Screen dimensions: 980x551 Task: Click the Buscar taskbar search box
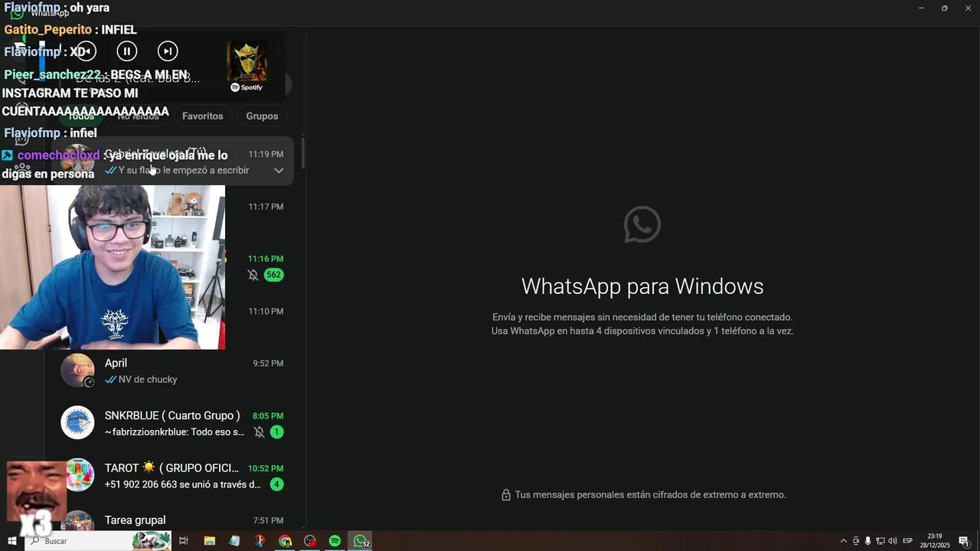98,541
